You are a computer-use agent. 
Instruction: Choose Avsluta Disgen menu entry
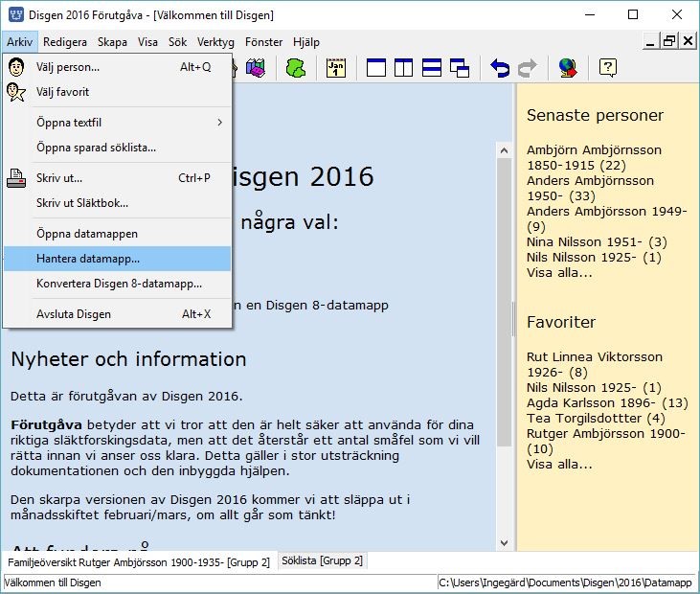click(118, 314)
